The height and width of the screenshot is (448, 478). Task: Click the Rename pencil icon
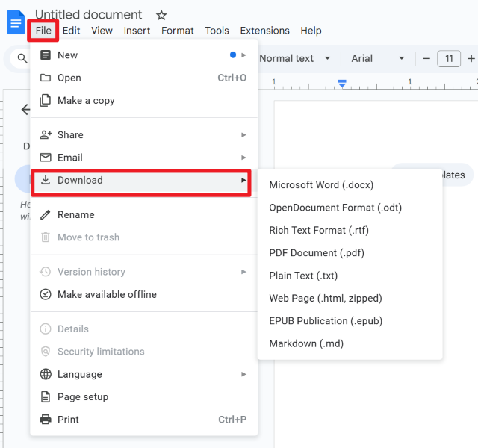pyautogui.click(x=46, y=215)
